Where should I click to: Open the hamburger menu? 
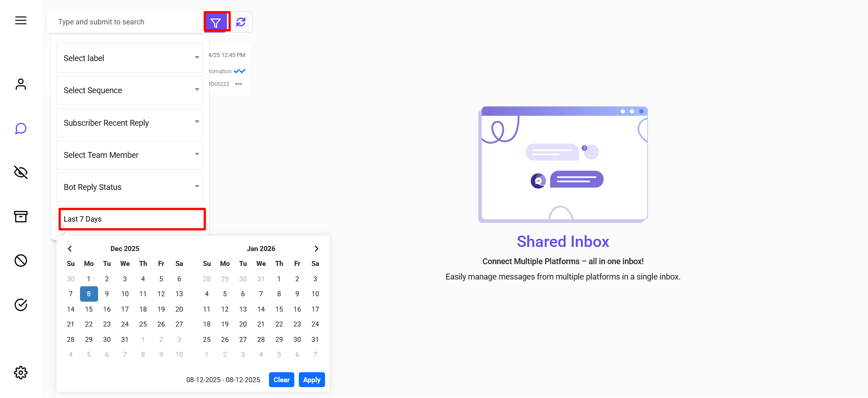[21, 20]
